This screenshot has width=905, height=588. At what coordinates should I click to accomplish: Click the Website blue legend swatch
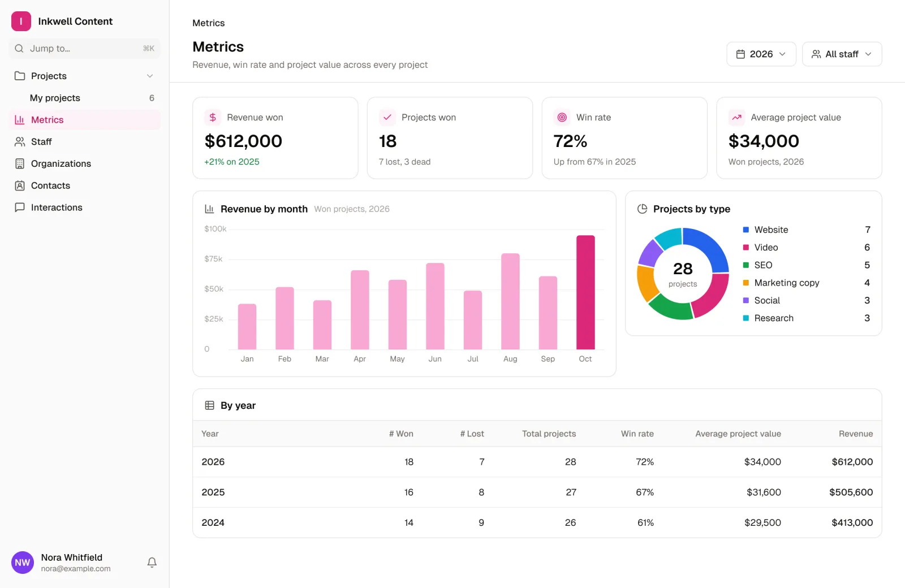pos(746,230)
